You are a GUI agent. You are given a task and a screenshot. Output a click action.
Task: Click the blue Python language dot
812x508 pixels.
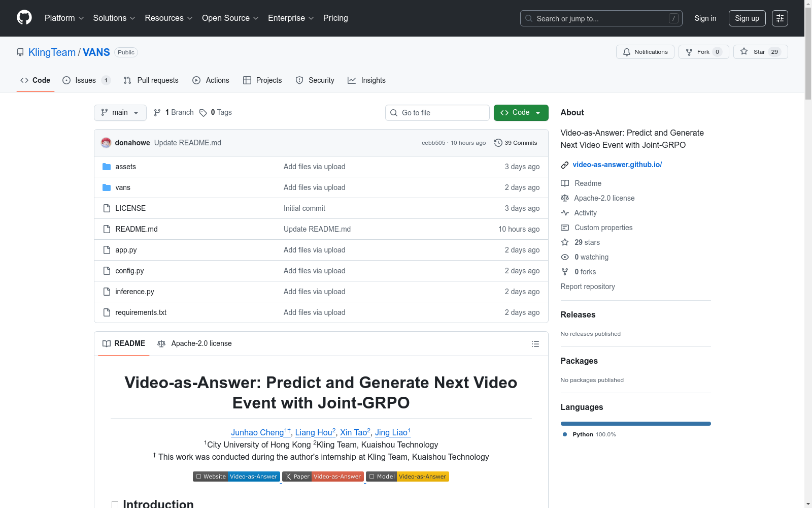coord(565,434)
